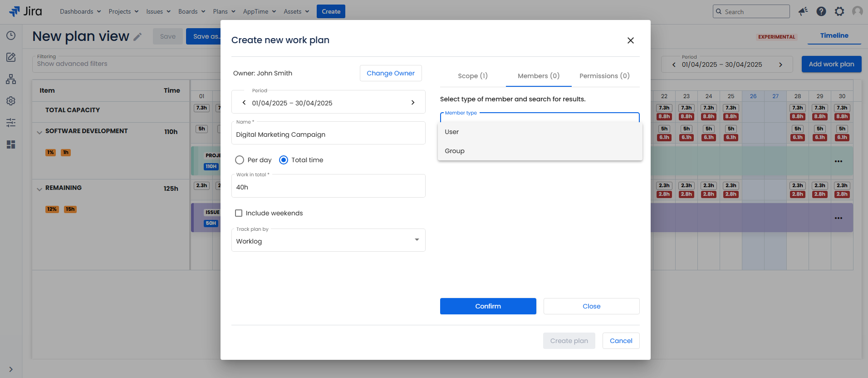Image resolution: width=868 pixels, height=378 pixels.
Task: Go to next period in dialog
Action: (412, 103)
